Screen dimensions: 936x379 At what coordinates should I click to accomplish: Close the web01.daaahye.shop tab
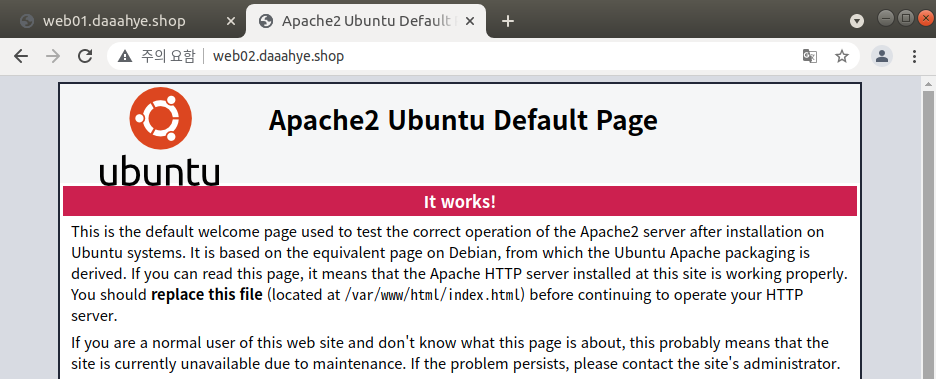pyautogui.click(x=231, y=21)
